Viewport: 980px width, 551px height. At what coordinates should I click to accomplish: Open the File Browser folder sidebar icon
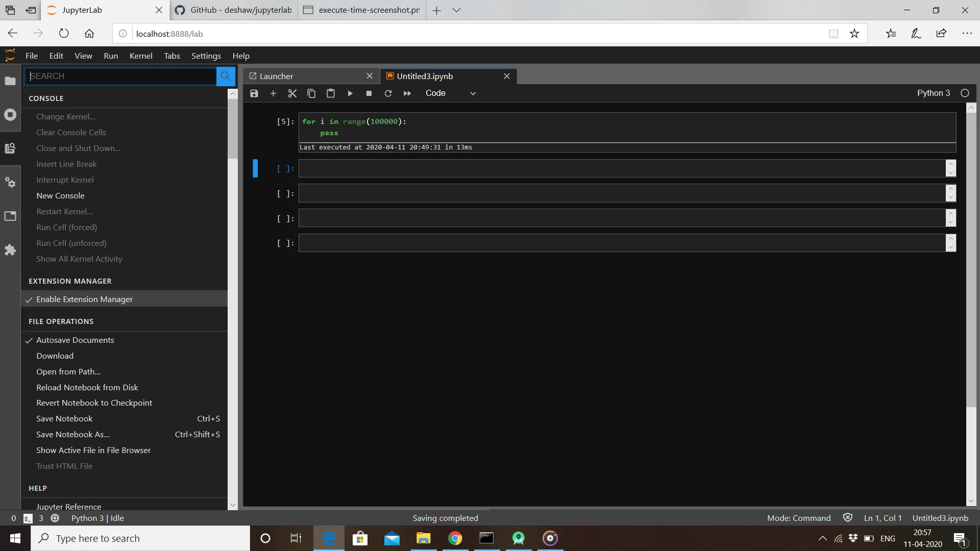(10, 81)
